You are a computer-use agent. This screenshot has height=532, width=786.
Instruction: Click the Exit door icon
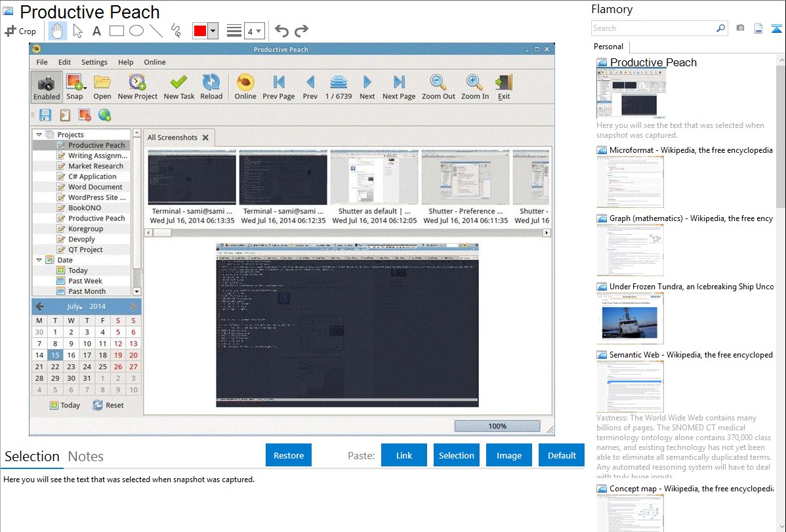pyautogui.click(x=504, y=87)
